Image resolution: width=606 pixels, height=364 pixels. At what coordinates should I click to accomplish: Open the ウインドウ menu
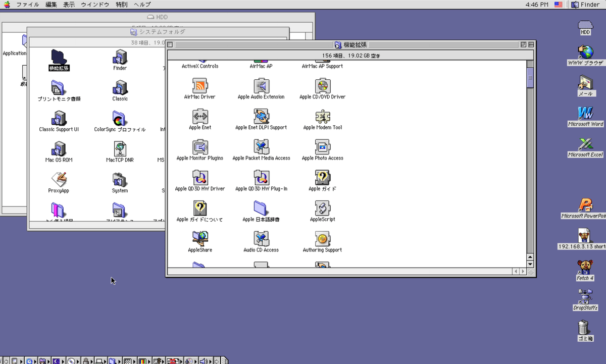coord(95,5)
